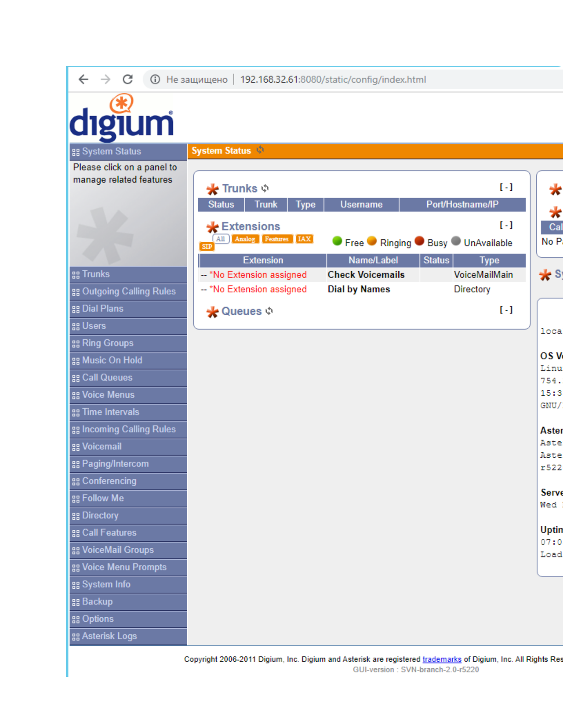563x728 pixels.
Task: Collapse the Trunks panel using [ - ]
Action: point(506,187)
